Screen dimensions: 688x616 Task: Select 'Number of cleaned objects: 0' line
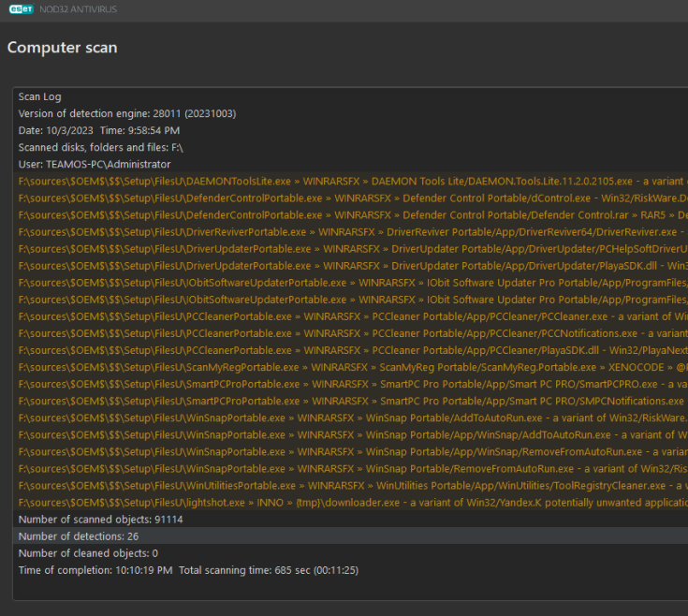coord(351,553)
